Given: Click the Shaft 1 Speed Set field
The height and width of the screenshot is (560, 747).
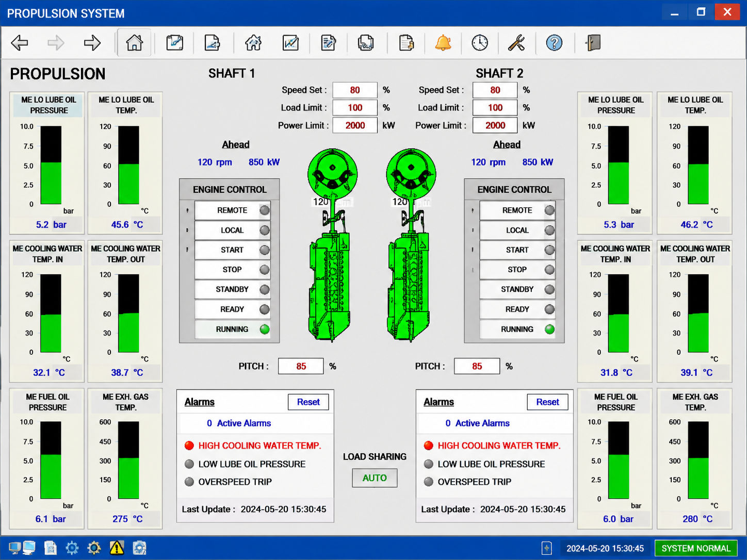Looking at the screenshot, I should 355,90.
